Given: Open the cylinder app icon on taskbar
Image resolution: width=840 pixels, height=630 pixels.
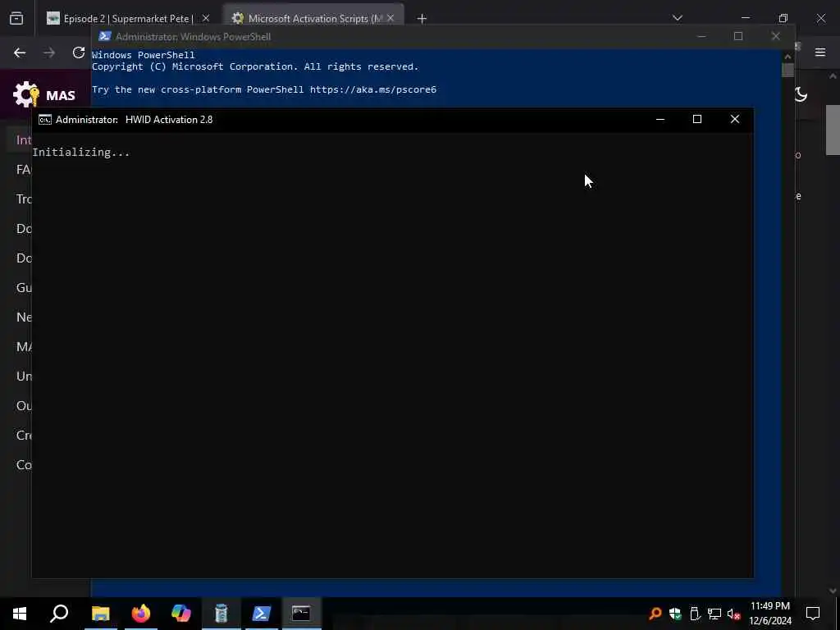Looking at the screenshot, I should [221, 614].
